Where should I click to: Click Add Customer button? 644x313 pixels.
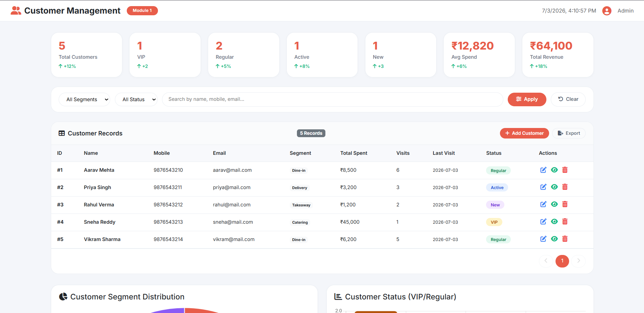[x=524, y=133]
